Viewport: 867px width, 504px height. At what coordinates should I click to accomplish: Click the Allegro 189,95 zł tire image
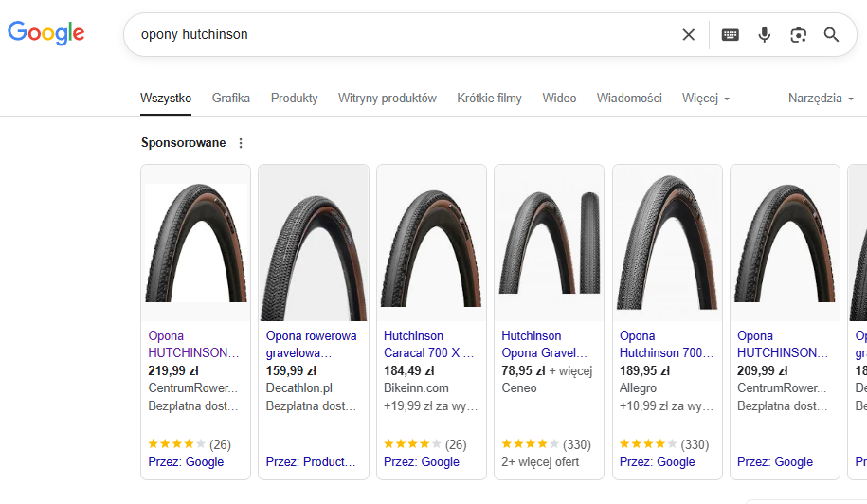coord(667,243)
